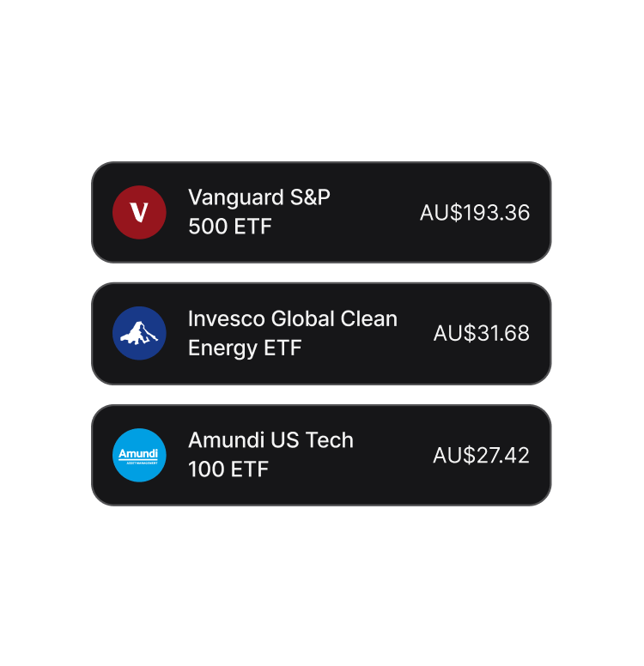This screenshot has height=666, width=644.
Task: Open the Vanguard S&P 500 ETF title
Action: tap(258, 211)
